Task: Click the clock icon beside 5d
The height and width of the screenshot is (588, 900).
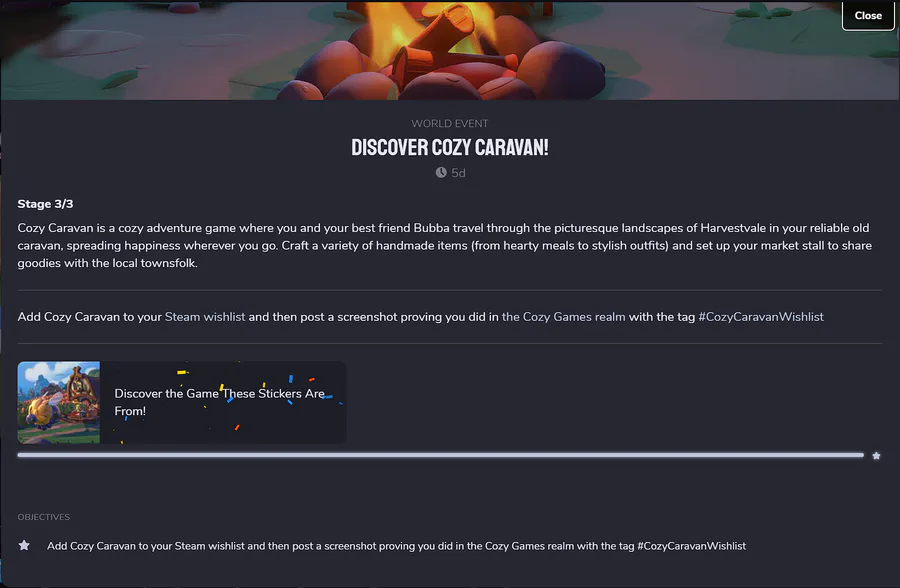Action: 441,172
